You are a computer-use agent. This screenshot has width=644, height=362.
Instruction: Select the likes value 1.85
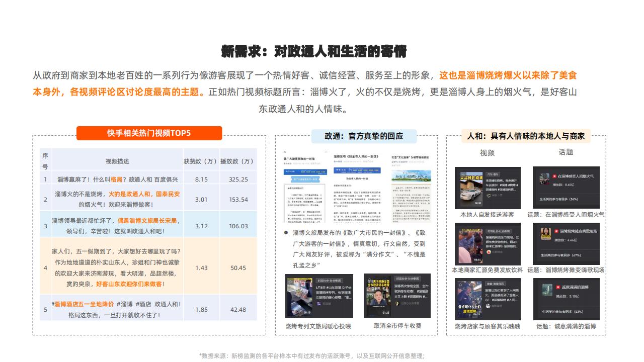click(x=201, y=310)
